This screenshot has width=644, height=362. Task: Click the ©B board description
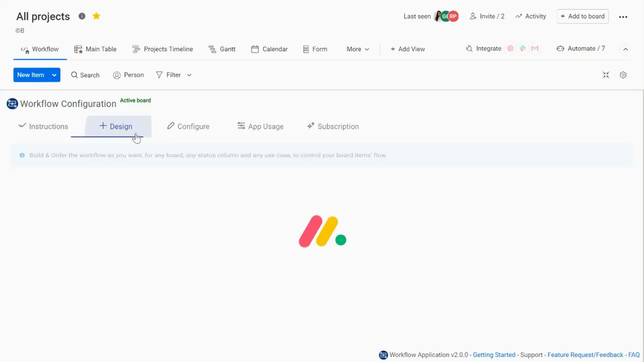coord(20,31)
